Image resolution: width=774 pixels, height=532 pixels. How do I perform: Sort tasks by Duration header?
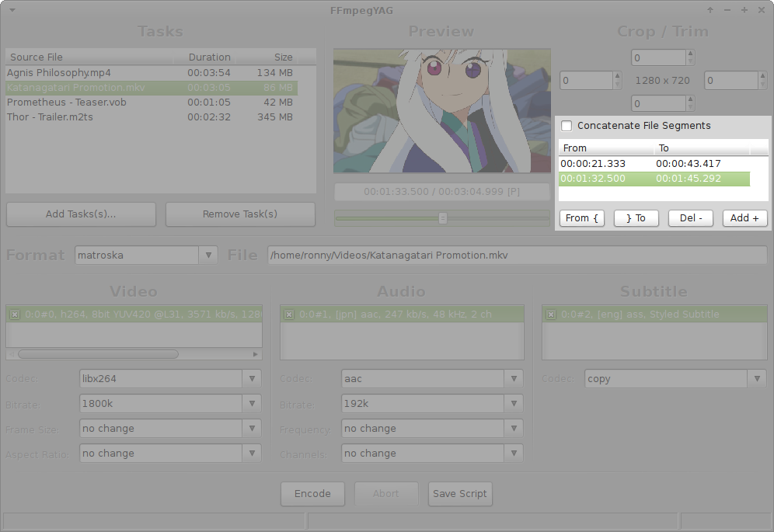(x=204, y=57)
